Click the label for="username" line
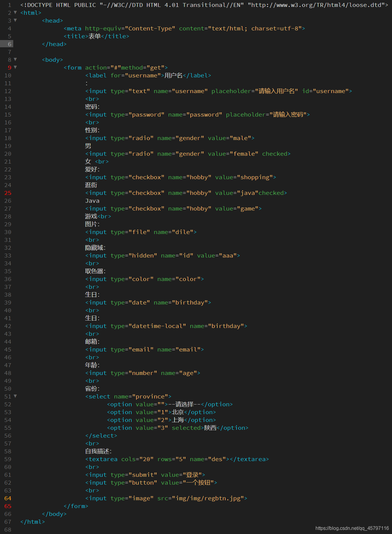This screenshot has width=392, height=534. coord(148,75)
